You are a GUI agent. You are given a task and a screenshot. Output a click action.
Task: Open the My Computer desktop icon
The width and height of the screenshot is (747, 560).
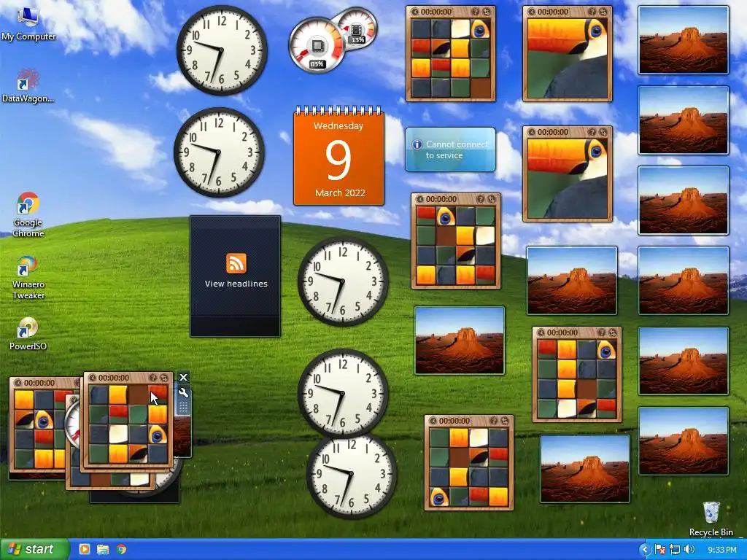click(x=28, y=24)
